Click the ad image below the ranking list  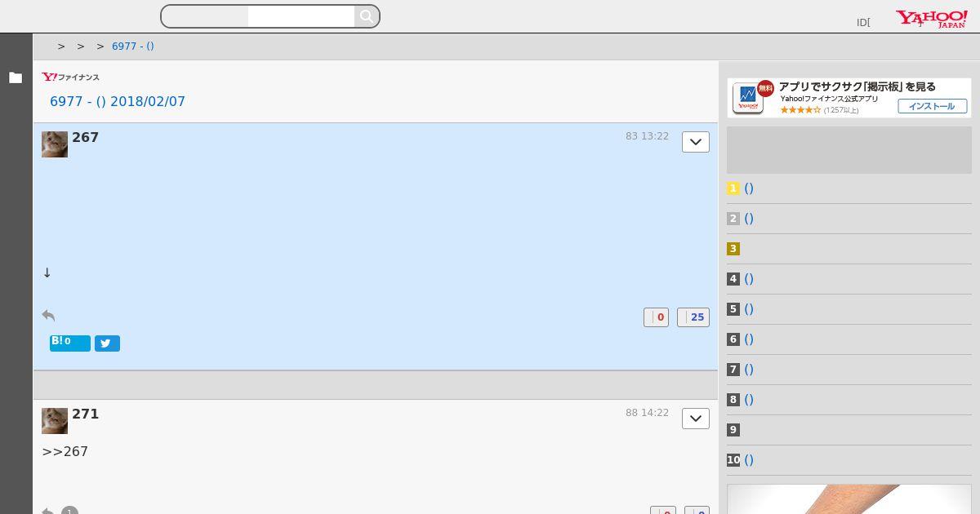[849, 499]
